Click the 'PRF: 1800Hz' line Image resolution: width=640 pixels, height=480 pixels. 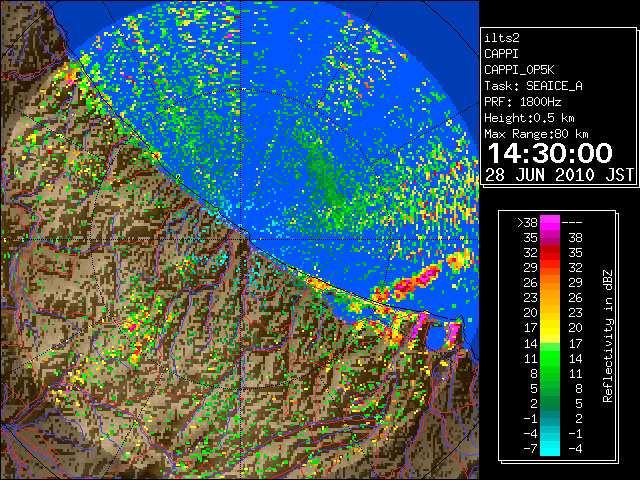[523, 102]
